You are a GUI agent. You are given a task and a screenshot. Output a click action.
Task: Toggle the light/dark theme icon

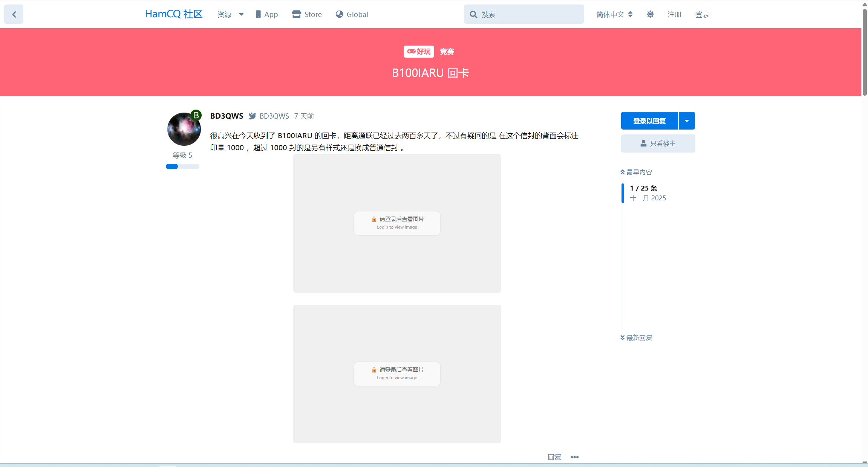[650, 14]
